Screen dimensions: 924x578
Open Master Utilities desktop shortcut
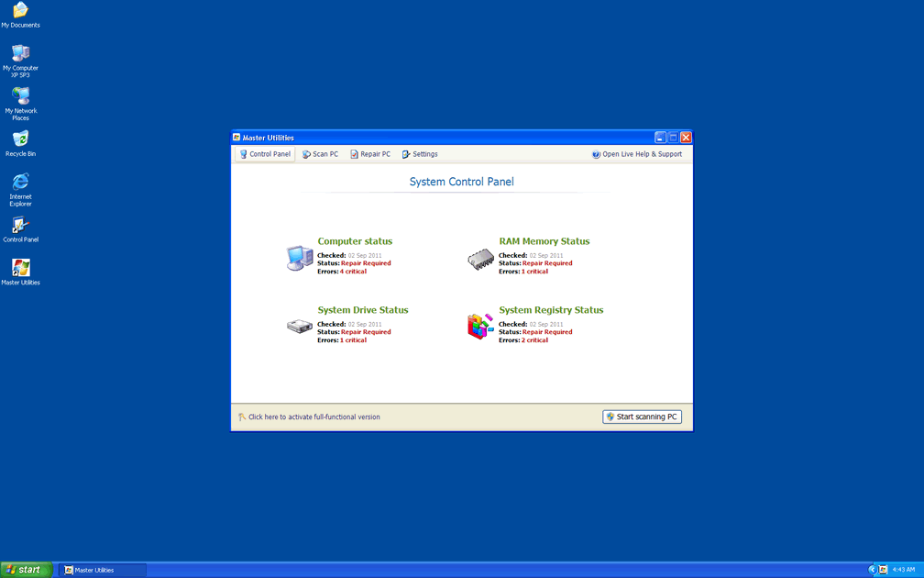coord(20,268)
